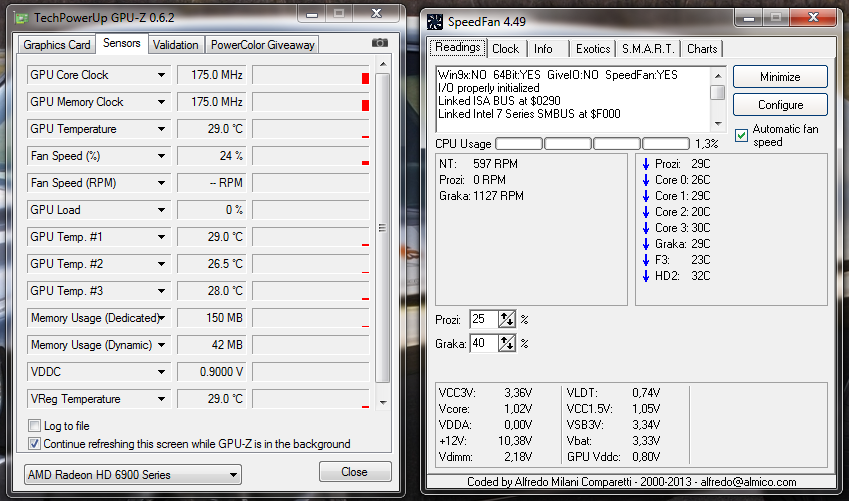
Task: Open GPU Temperature sensor dropdown
Action: [x=161, y=129]
